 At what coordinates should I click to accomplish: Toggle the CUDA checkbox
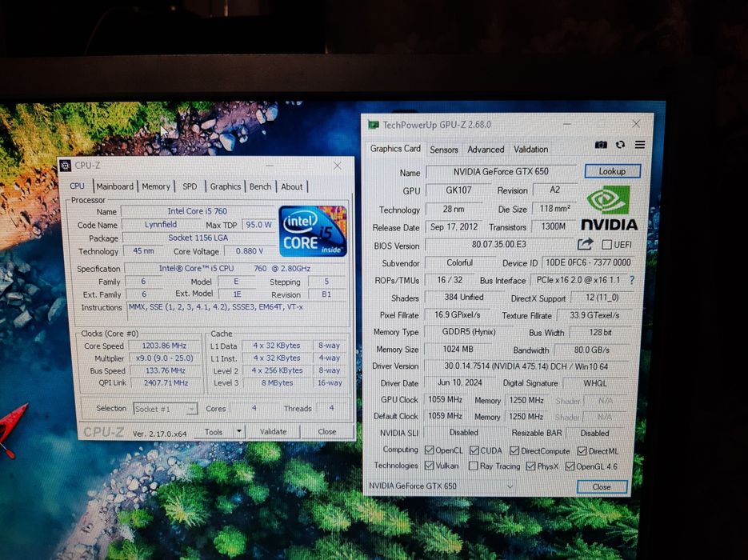coord(474,450)
